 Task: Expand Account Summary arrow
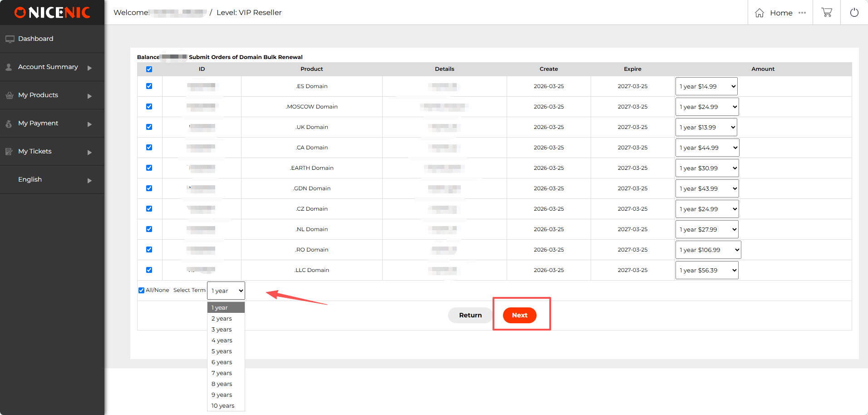tap(89, 68)
